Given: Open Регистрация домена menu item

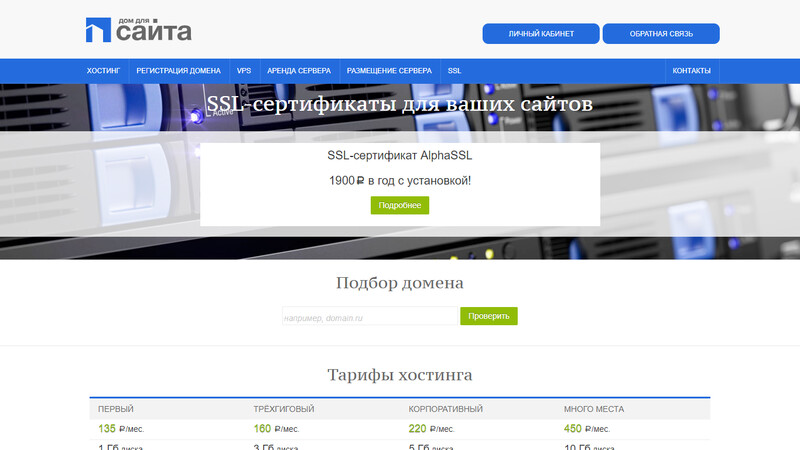Looking at the screenshot, I should click(x=179, y=71).
